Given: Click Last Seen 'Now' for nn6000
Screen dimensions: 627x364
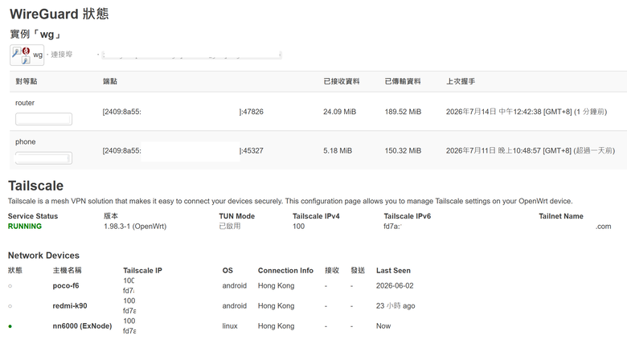Looking at the screenshot, I should 383,326.
